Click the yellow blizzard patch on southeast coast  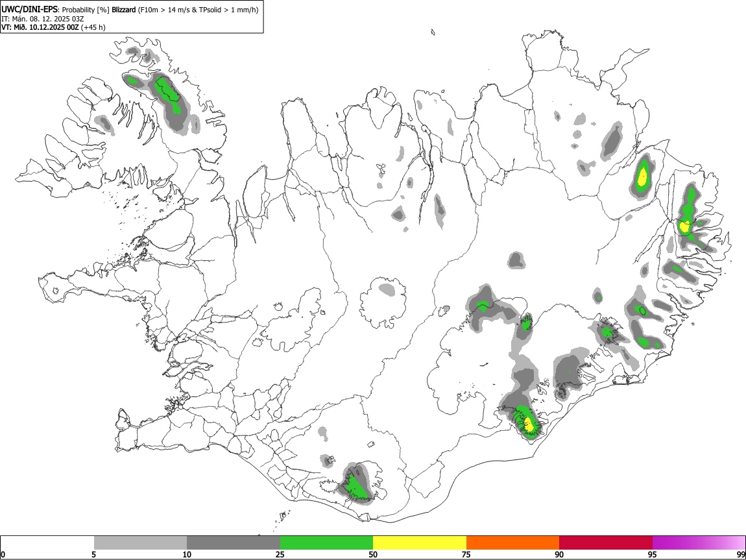pos(529,423)
